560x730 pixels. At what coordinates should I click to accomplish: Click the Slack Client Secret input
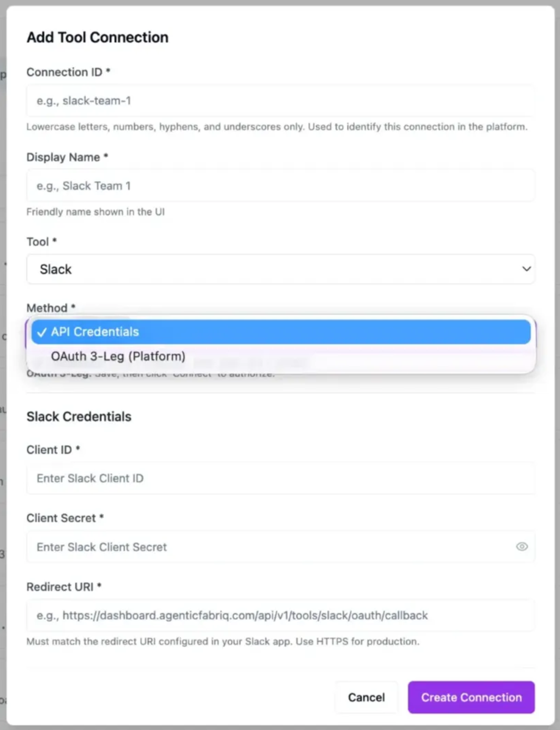tap(270, 547)
